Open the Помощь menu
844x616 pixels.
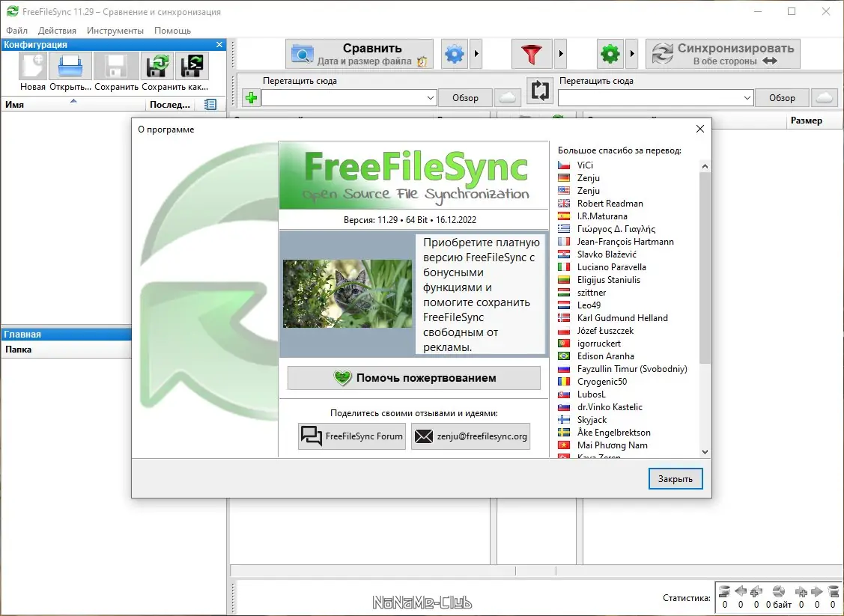click(172, 31)
